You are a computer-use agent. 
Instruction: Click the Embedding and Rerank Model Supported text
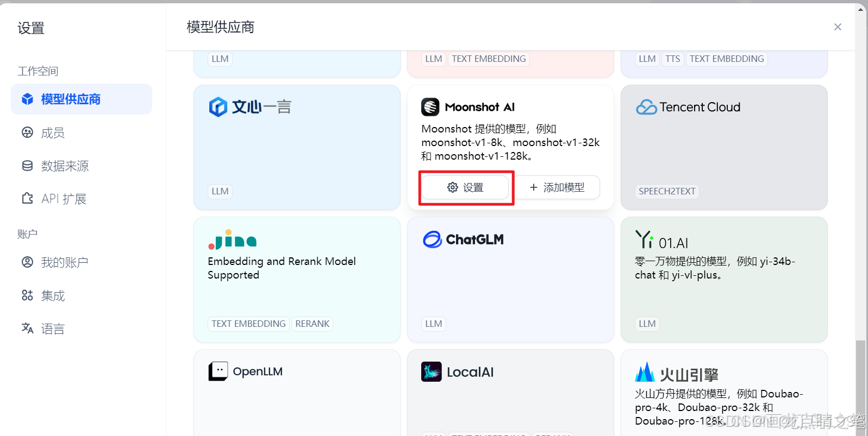(282, 268)
